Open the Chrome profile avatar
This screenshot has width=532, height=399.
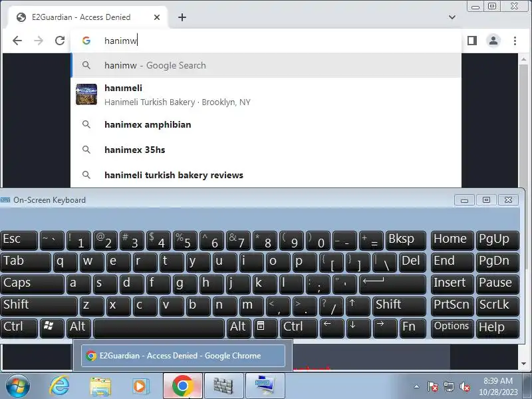click(x=493, y=41)
